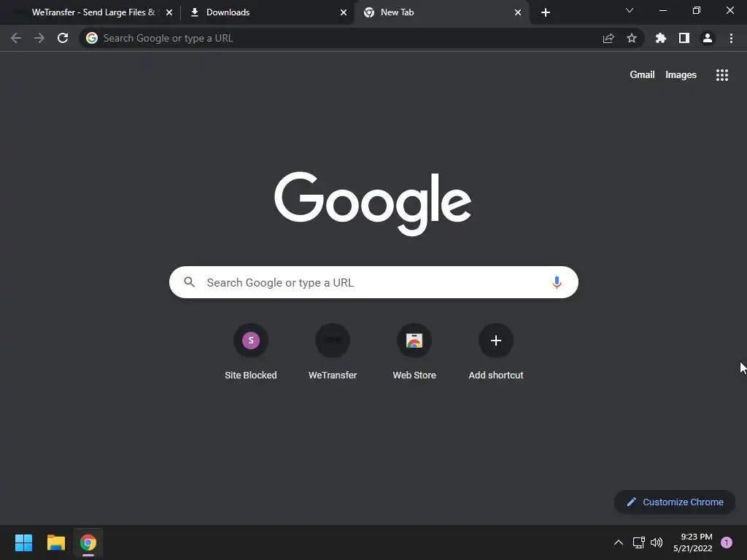Open the Gmail link
The width and height of the screenshot is (747, 560).
point(642,75)
